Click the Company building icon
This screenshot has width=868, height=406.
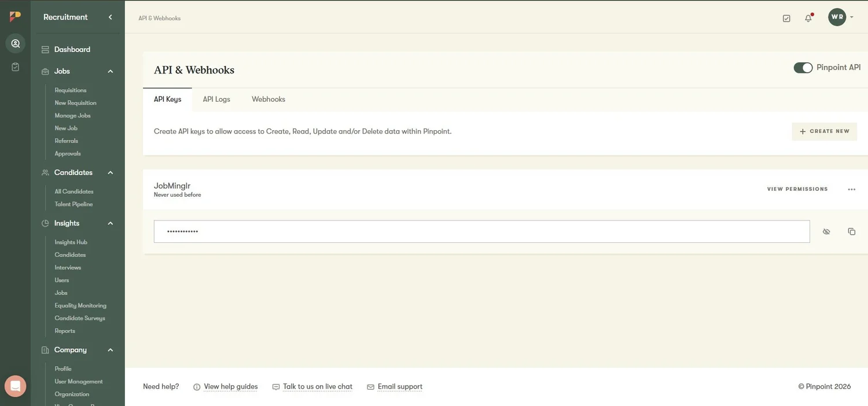[x=45, y=350]
